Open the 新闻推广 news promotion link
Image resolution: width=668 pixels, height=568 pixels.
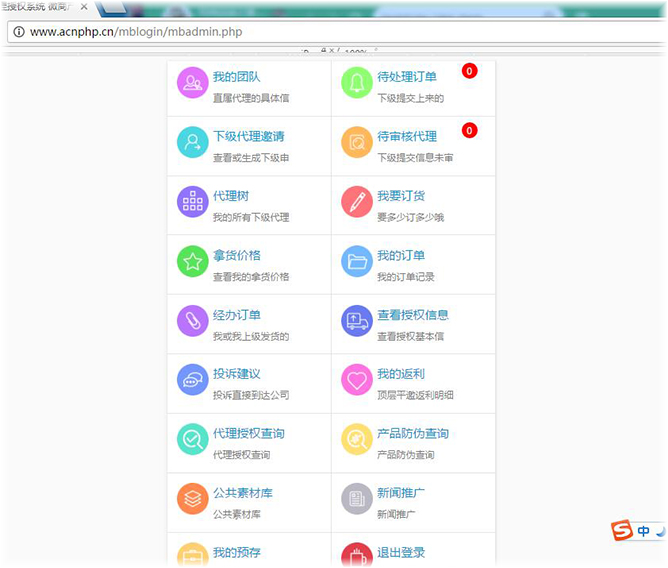(401, 493)
